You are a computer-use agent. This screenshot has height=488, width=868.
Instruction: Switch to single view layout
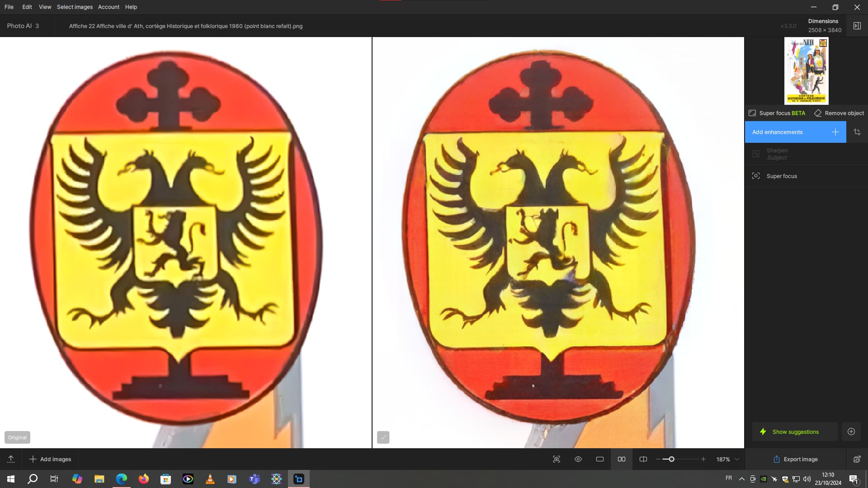pyautogui.click(x=600, y=459)
